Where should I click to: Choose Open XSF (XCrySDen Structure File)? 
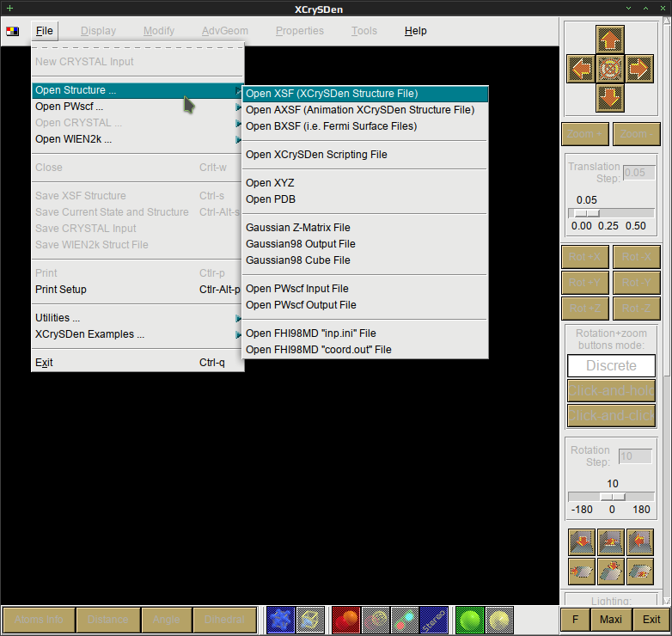(x=365, y=94)
